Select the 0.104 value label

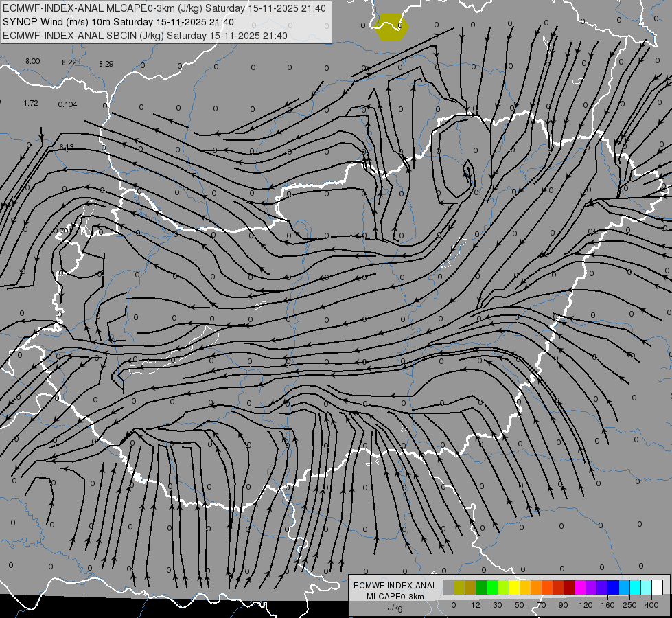(68, 104)
